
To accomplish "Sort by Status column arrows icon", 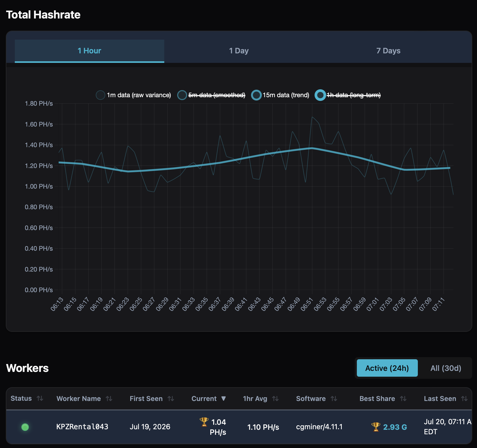I will tap(40, 398).
